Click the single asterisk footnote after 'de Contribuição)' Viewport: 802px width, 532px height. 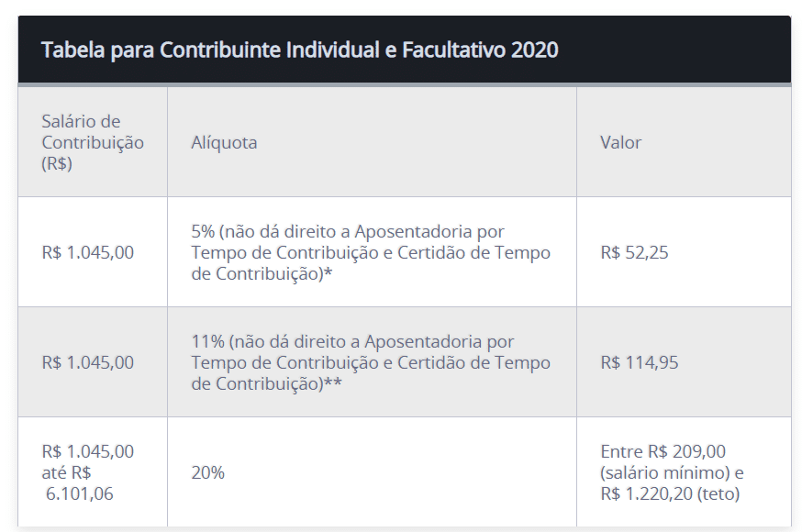329,272
